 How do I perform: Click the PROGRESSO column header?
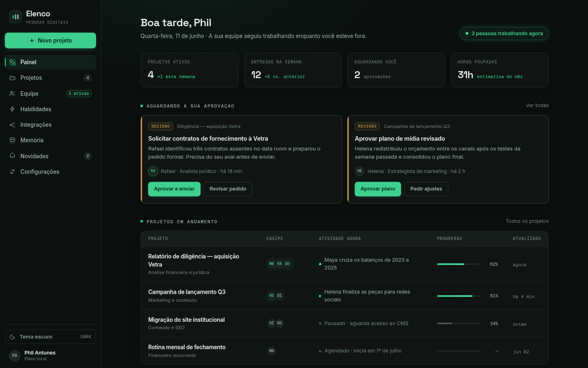pyautogui.click(x=450, y=239)
